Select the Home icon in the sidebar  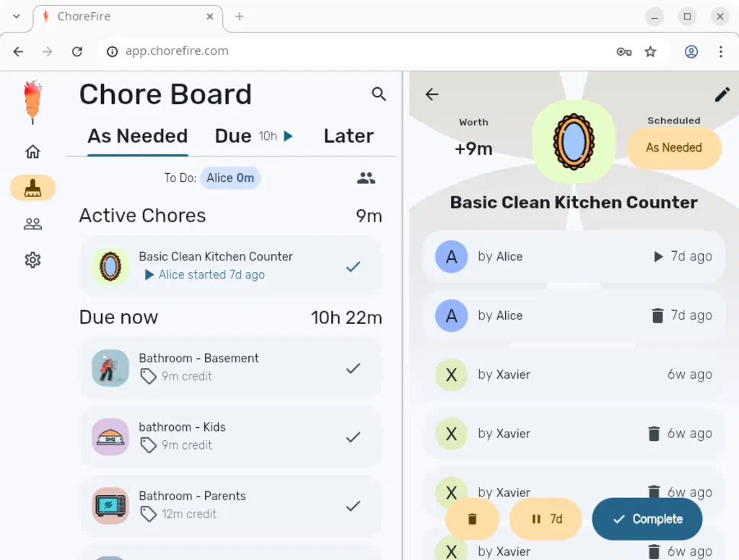click(x=32, y=151)
